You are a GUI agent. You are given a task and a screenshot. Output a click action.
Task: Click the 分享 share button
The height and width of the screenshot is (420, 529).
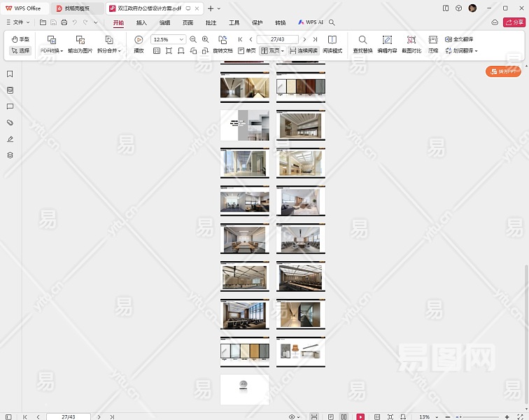click(514, 22)
